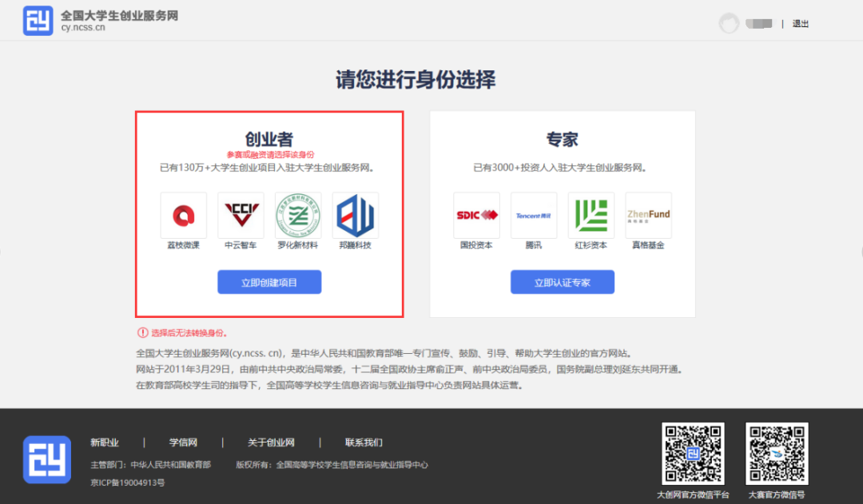Click the 立即认证专家 button
This screenshot has width=863, height=504.
pyautogui.click(x=563, y=281)
